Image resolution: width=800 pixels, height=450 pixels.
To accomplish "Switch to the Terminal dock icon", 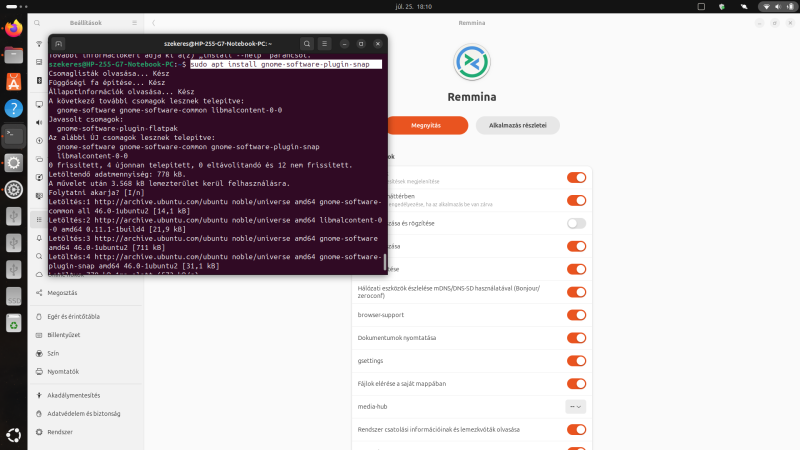I will coord(14,136).
